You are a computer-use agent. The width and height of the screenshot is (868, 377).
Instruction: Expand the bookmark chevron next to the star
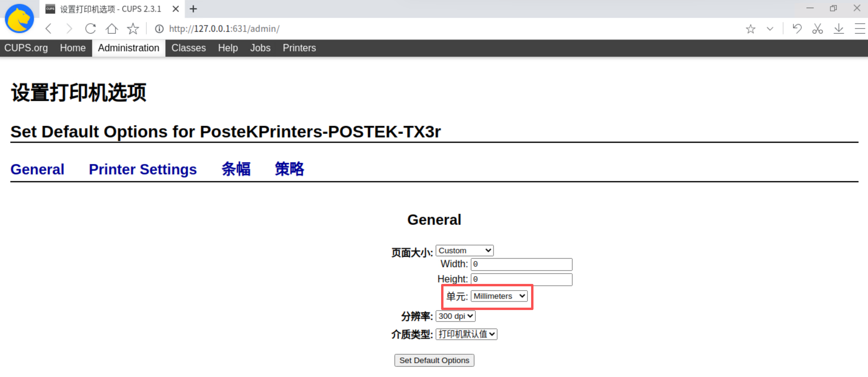tap(770, 29)
